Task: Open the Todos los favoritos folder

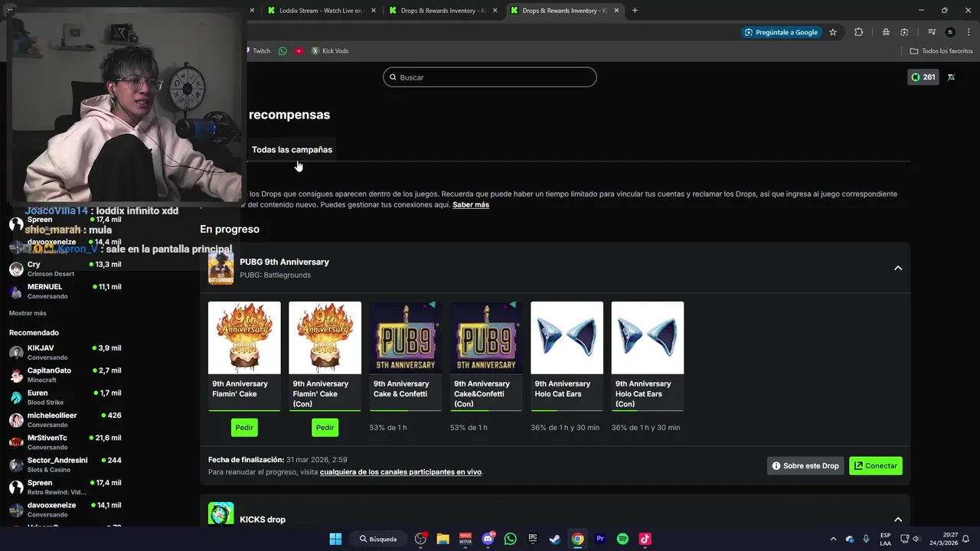Action: (941, 51)
